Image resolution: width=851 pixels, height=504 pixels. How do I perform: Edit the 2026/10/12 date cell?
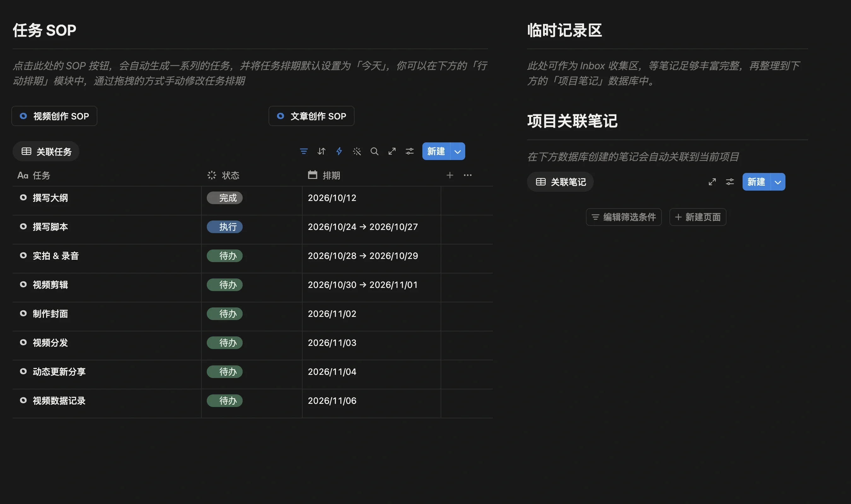(371, 200)
